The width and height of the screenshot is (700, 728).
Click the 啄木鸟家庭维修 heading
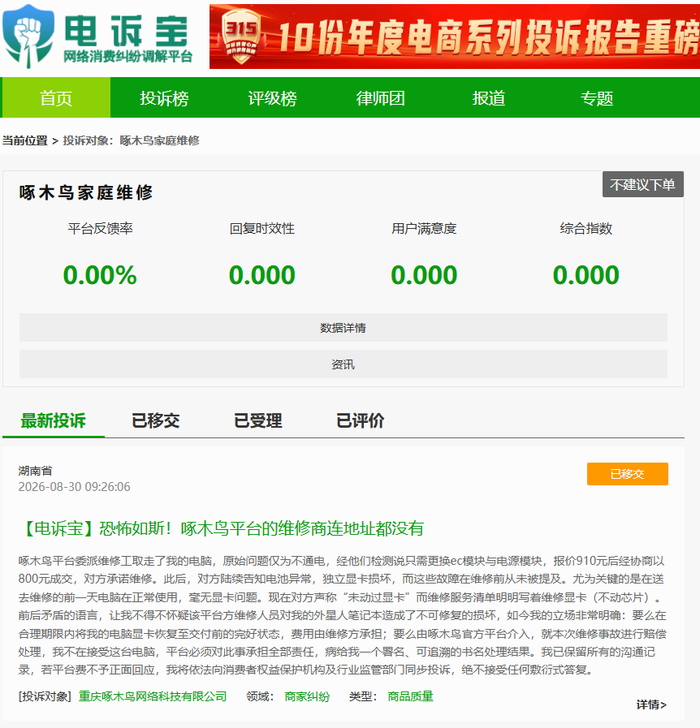point(86,192)
